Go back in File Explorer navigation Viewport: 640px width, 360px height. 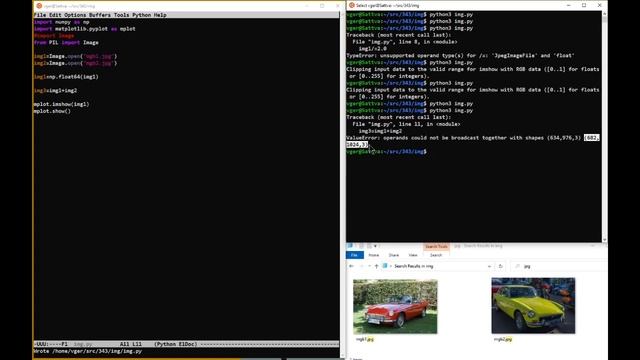click(x=351, y=266)
